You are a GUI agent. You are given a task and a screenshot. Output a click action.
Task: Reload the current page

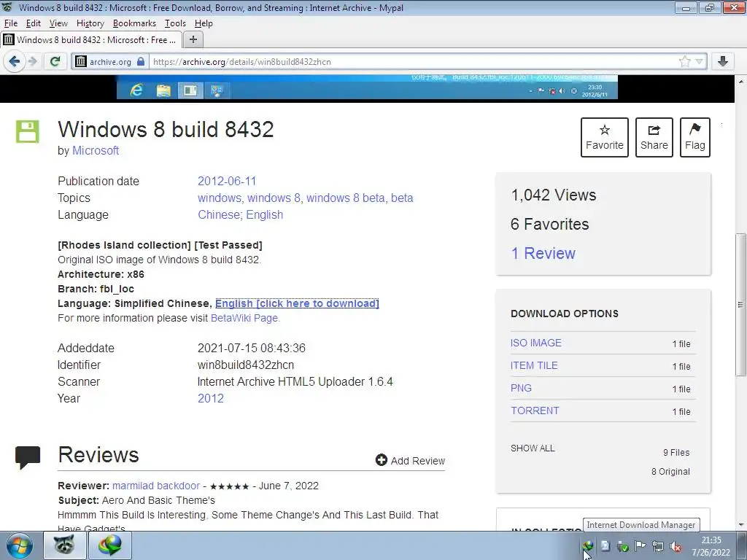55,61
